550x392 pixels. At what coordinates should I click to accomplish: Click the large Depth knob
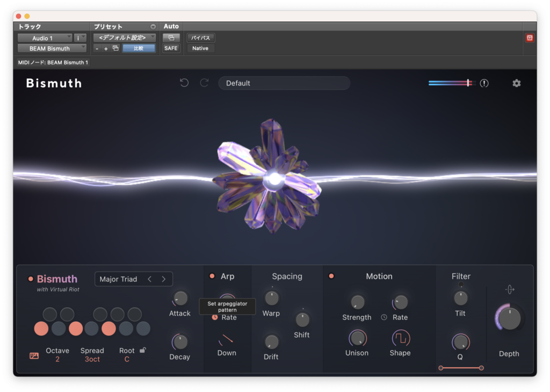point(509,318)
